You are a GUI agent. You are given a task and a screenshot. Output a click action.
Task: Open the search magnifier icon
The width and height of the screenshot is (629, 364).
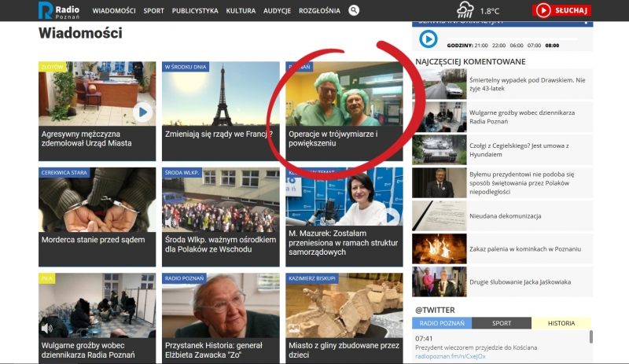[x=354, y=10]
